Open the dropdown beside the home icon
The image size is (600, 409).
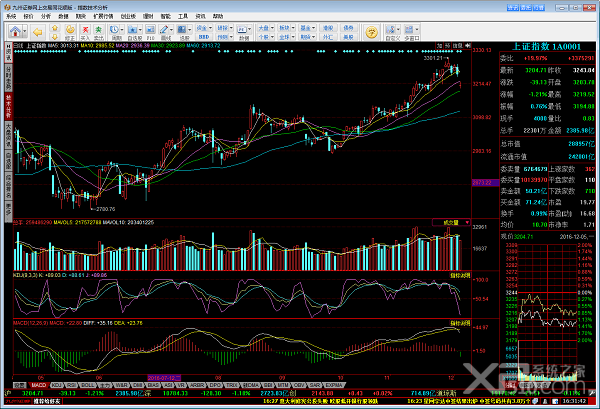point(24,31)
